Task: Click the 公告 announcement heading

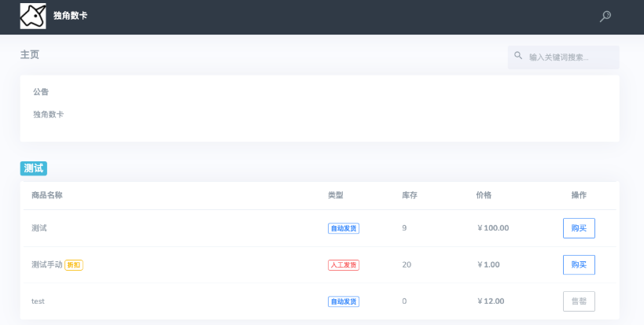Action: [x=41, y=92]
